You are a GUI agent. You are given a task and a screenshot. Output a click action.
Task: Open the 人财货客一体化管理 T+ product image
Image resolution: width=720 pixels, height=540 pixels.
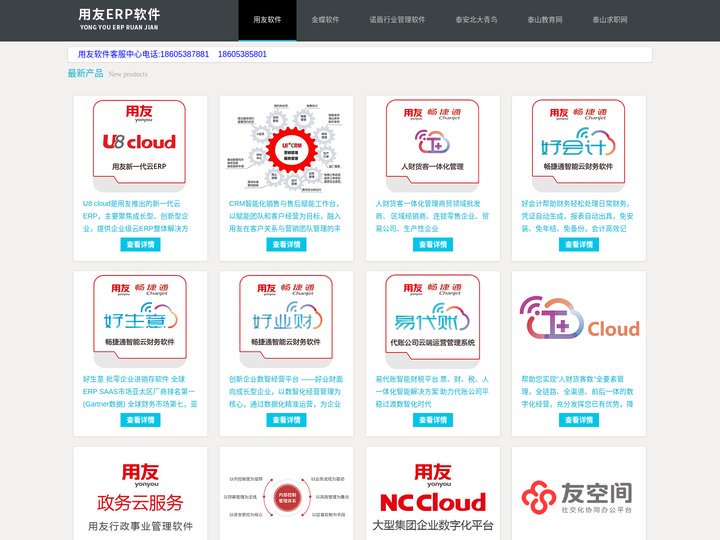[x=432, y=146]
